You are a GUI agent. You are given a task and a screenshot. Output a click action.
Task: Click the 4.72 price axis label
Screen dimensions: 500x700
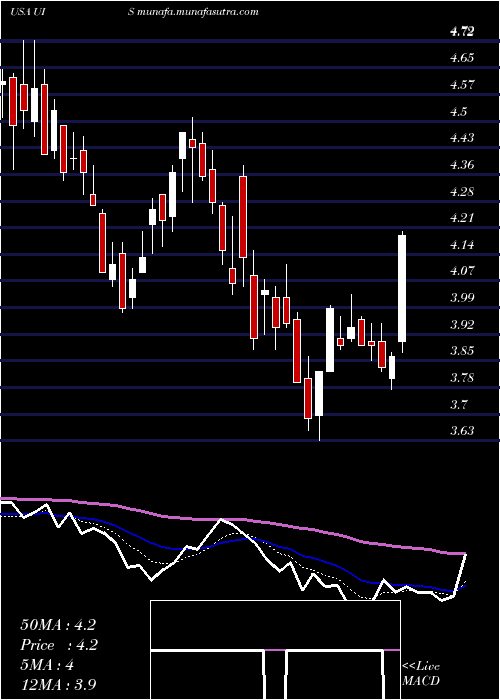[462, 31]
